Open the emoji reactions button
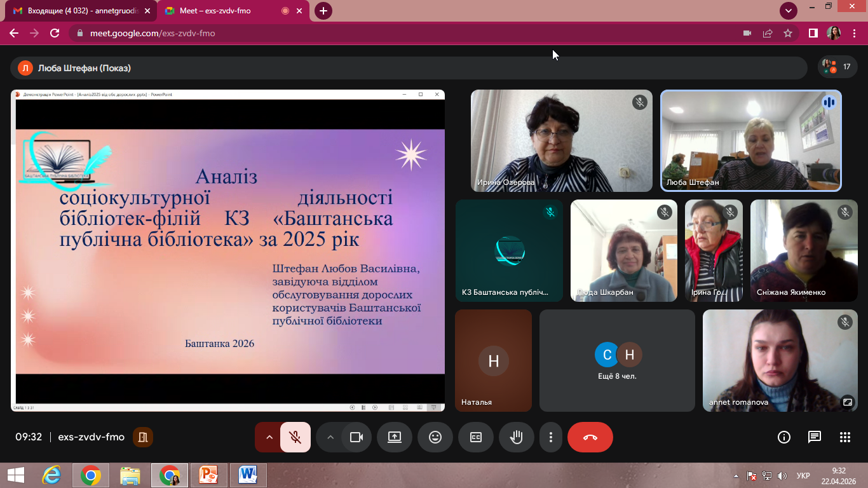 (435, 437)
